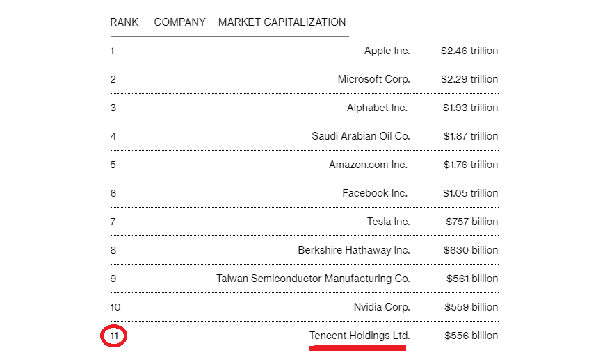Viewport: 589px width, 364px height.
Task: Click the $556 billion value for Tencent
Action: [x=471, y=336]
